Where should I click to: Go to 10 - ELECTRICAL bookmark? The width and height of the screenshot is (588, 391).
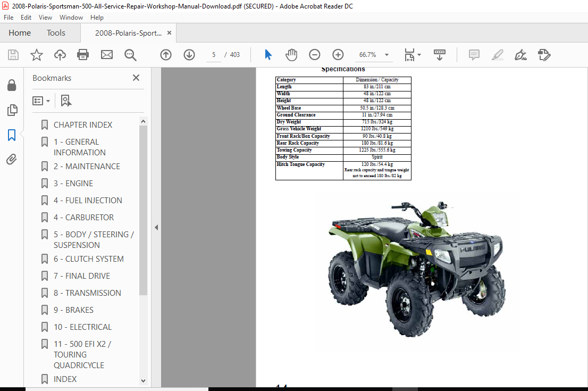click(82, 327)
